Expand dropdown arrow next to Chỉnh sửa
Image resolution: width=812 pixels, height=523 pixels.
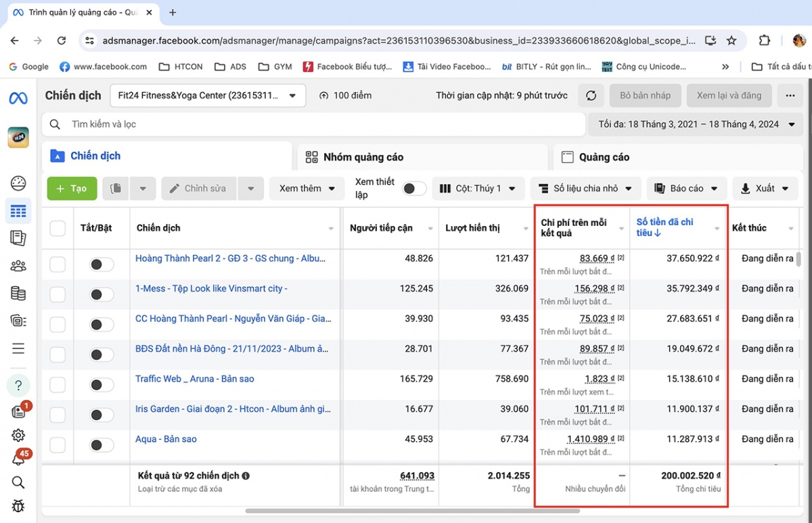[251, 188]
